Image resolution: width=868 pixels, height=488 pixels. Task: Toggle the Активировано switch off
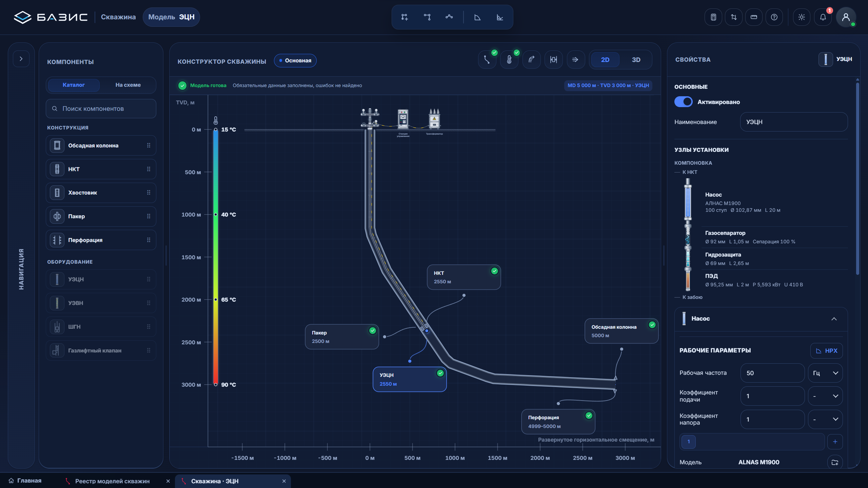click(x=683, y=102)
